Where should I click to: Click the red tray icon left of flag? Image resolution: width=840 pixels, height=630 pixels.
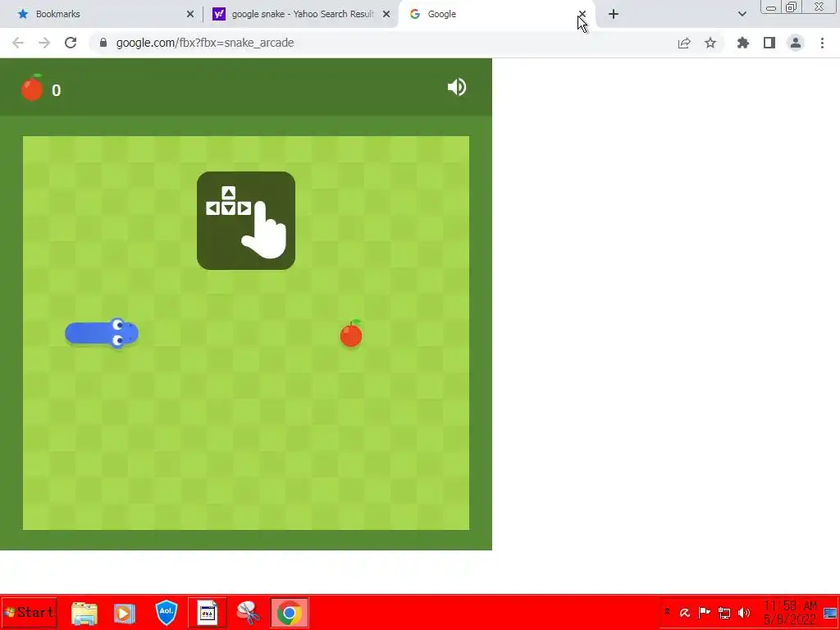point(685,613)
